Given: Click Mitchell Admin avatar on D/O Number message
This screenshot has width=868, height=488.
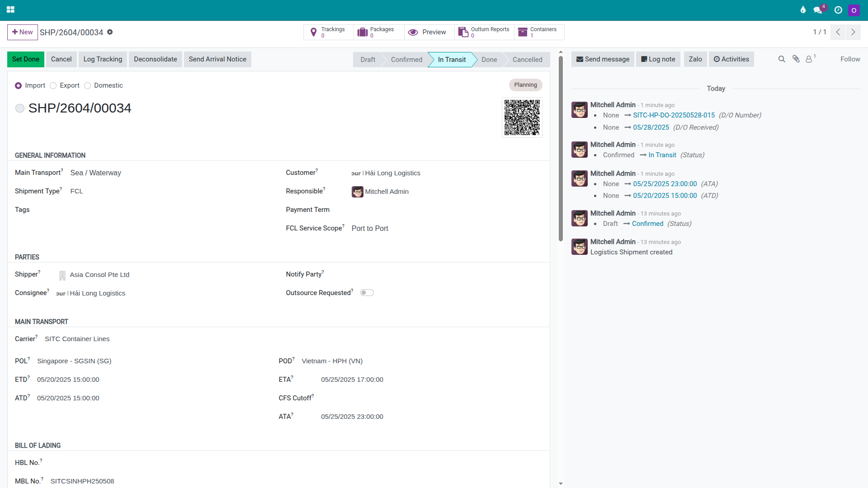Looking at the screenshot, I should click(x=580, y=110).
